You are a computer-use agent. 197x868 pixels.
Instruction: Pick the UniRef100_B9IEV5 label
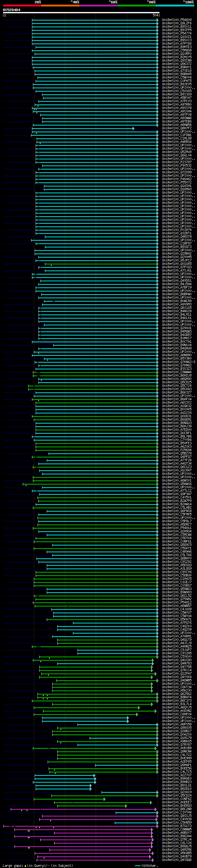pos(176,84)
